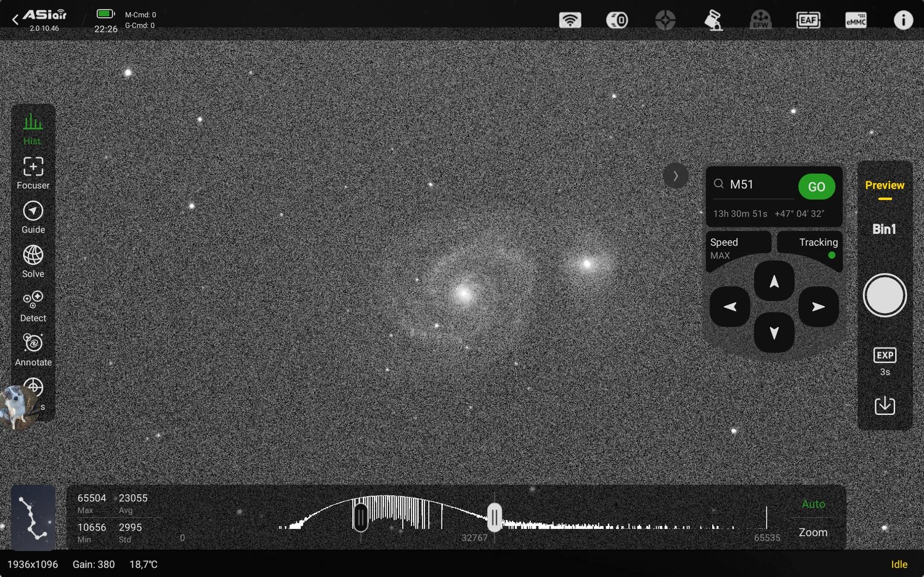Open EFW filter wheel settings
This screenshot has height=577, width=924.
[761, 20]
